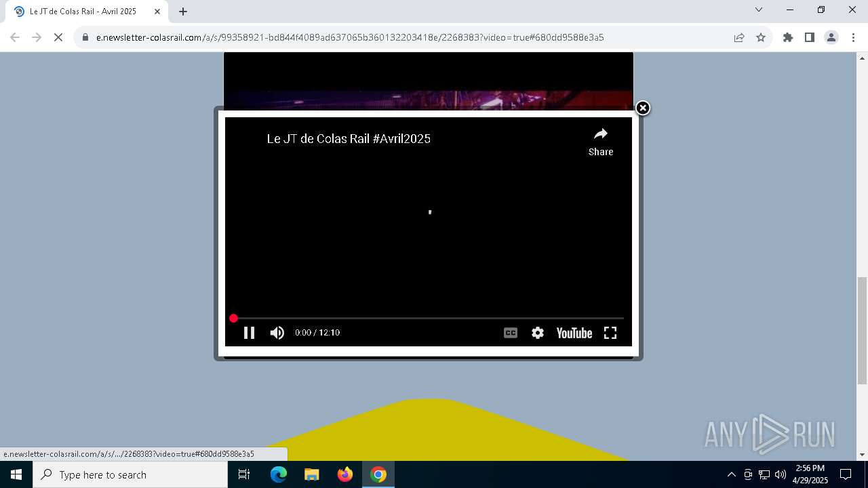
Task: Open system volume tray icon
Action: pos(781,474)
